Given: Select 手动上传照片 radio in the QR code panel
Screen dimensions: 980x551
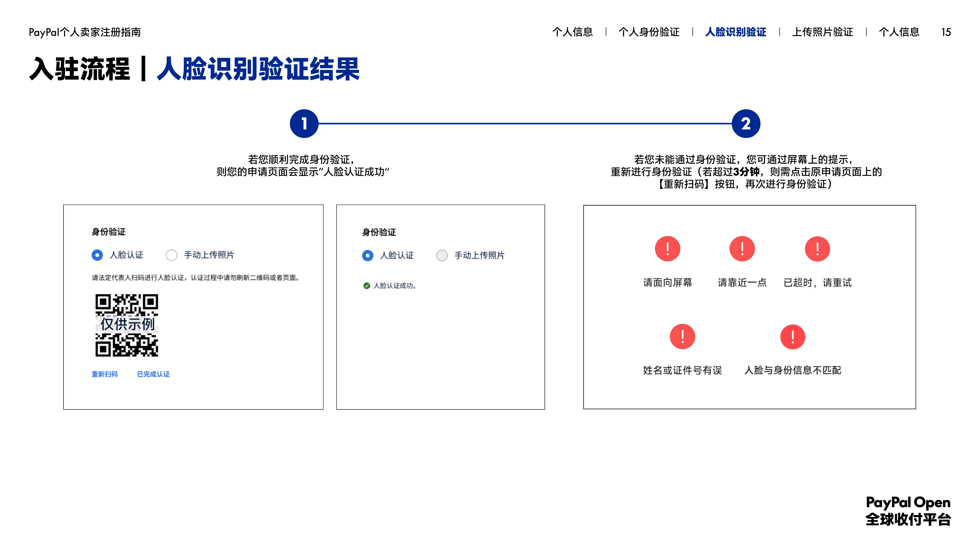Looking at the screenshot, I should pos(172,255).
